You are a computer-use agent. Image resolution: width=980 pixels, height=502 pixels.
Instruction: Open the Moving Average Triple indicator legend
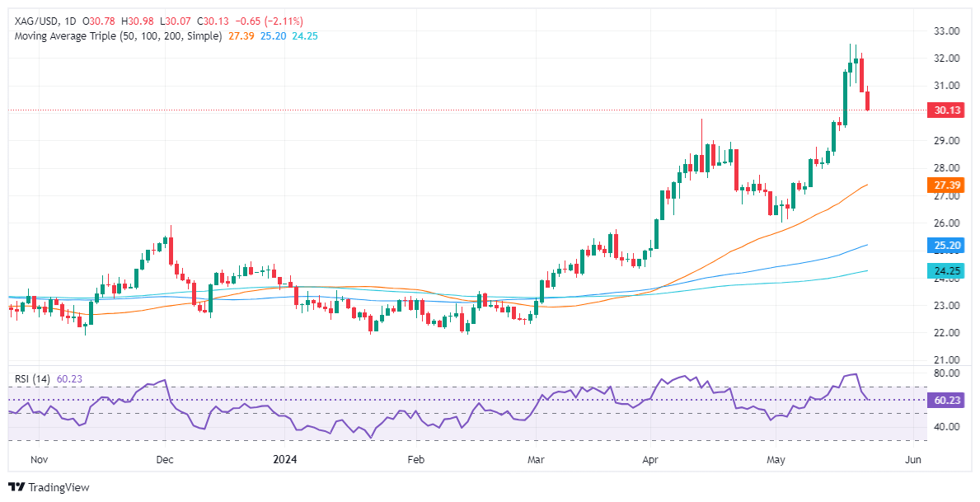(x=116, y=36)
